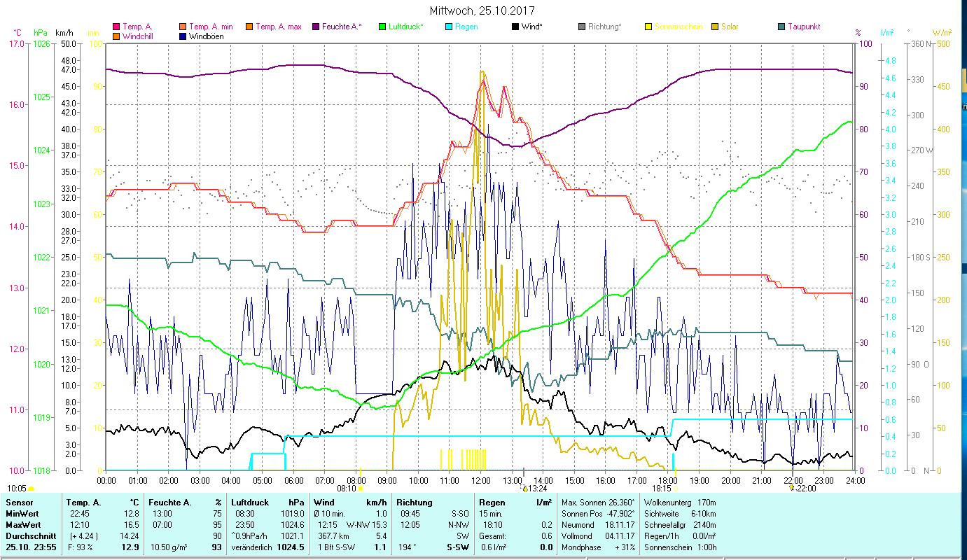This screenshot has height=560, width=967.
Task: Click the 18:00 time axis label
Action: 668,480
